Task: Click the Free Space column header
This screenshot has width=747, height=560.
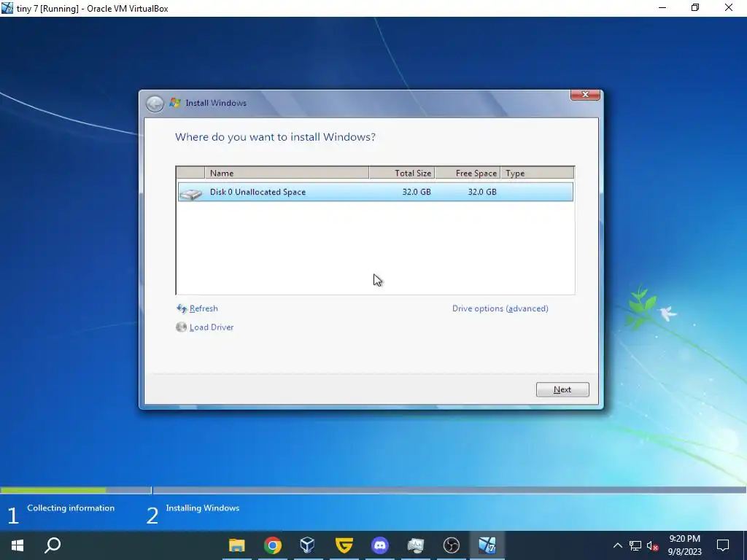Action: click(x=468, y=174)
